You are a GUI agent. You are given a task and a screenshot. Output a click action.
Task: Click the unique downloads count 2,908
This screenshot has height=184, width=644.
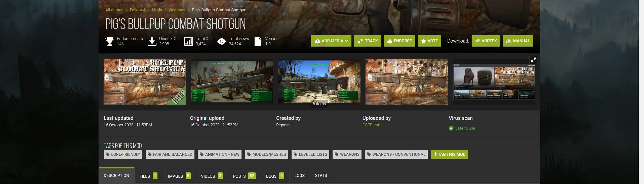(x=164, y=44)
